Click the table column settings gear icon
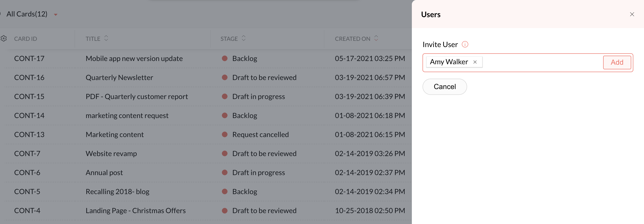The height and width of the screenshot is (224, 644). click(4, 38)
